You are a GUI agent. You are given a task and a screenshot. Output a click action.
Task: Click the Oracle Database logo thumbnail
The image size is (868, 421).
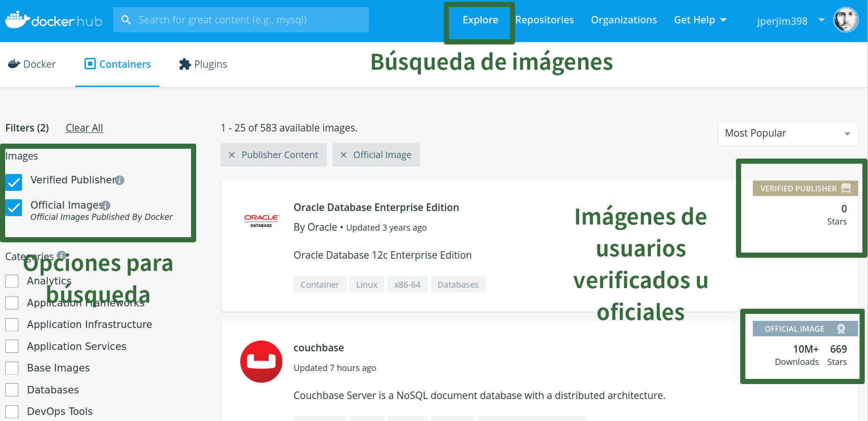point(261,221)
